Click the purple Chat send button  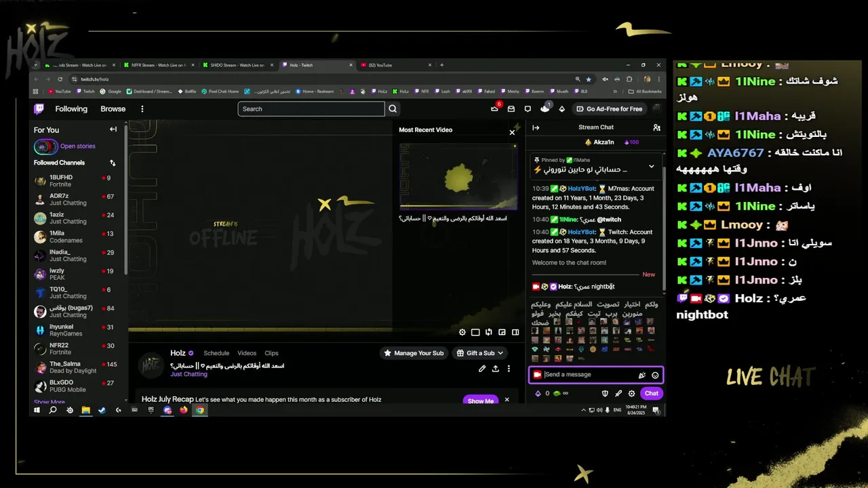652,393
